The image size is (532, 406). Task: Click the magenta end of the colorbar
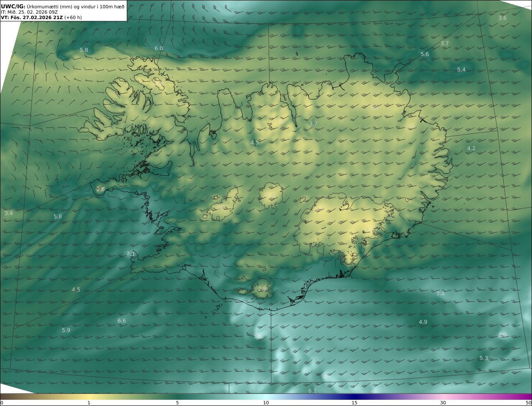pyautogui.click(x=524, y=397)
